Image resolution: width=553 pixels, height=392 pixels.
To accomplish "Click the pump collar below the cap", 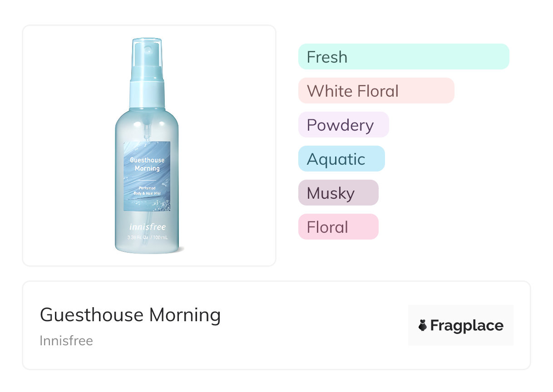I will (147, 93).
